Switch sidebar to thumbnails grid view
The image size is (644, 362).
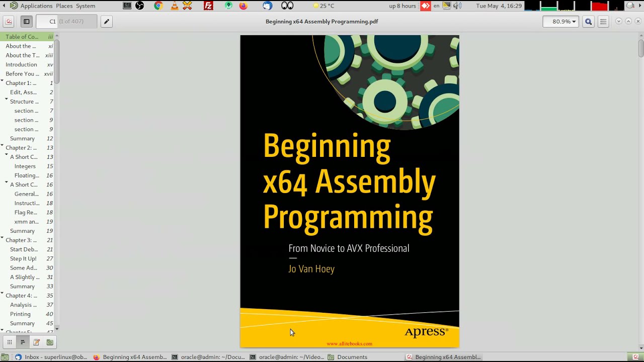coord(9,342)
